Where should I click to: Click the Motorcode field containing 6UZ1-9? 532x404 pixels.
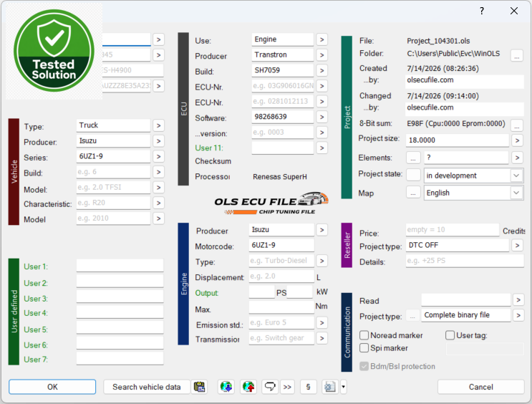[x=281, y=245]
